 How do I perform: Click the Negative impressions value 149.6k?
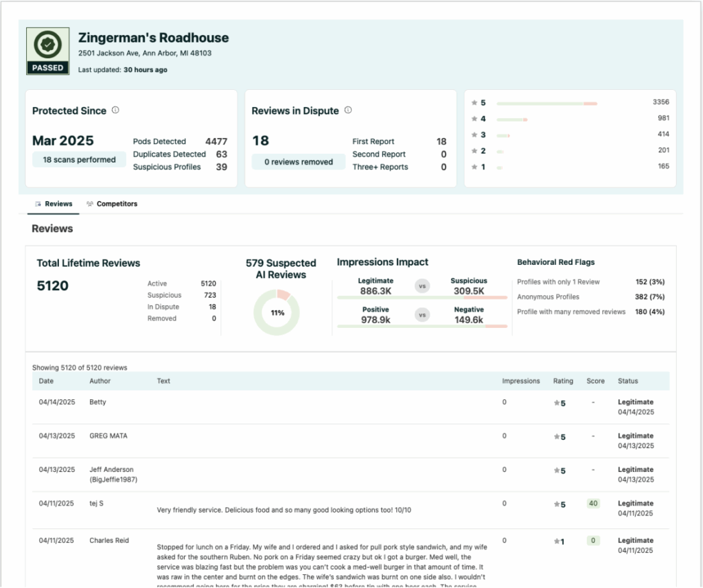point(469,320)
